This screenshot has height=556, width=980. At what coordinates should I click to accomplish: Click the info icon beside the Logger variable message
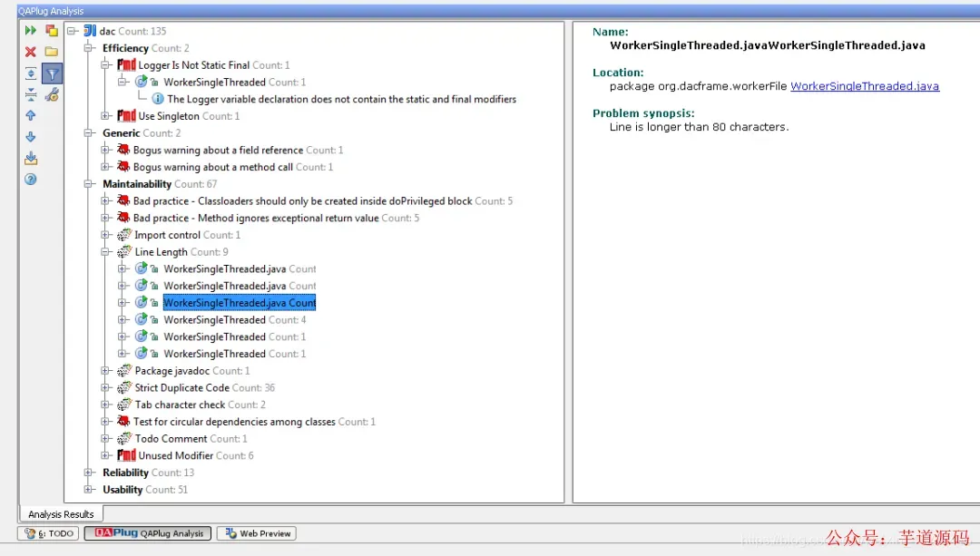(x=158, y=100)
